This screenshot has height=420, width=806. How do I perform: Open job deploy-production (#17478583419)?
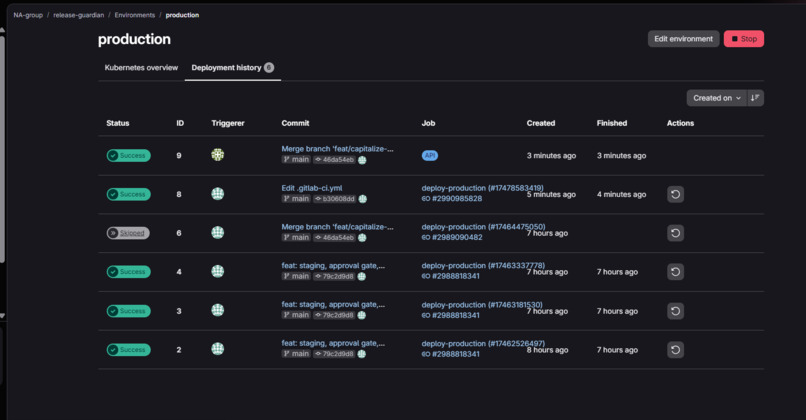point(482,188)
